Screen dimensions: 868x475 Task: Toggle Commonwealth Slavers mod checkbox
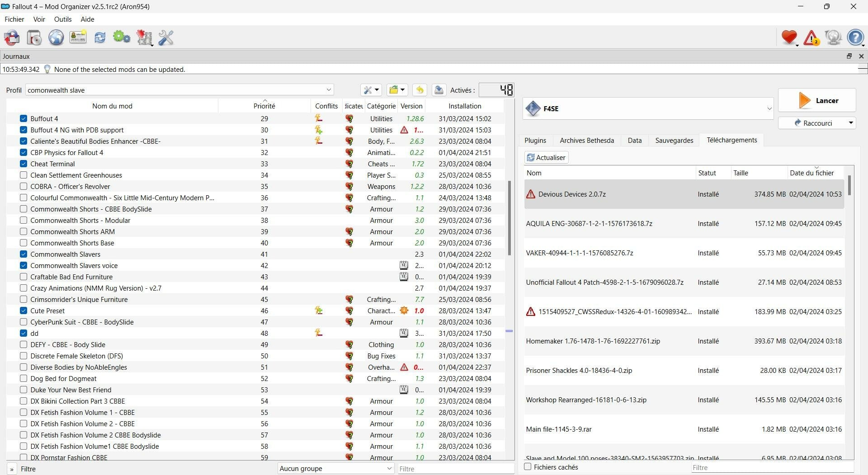24,254
